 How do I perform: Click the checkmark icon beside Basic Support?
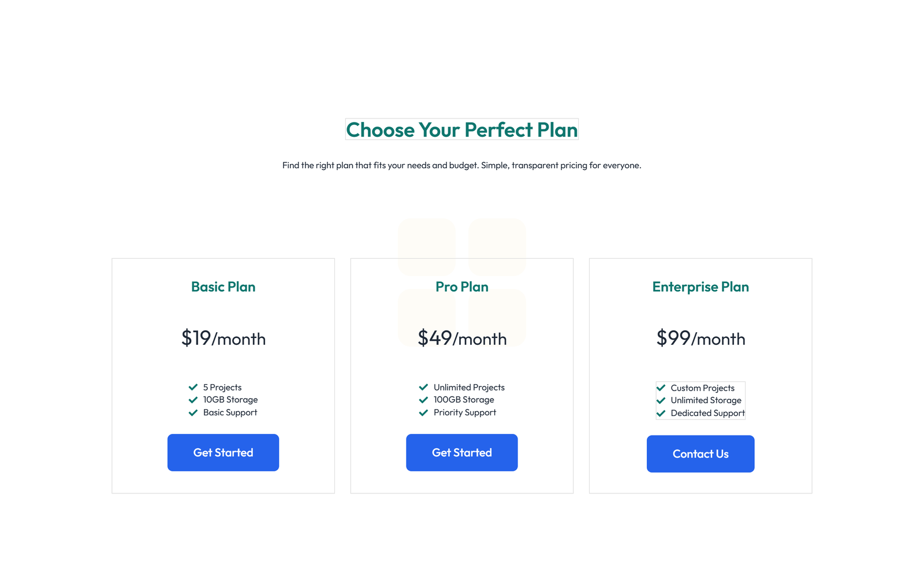pyautogui.click(x=193, y=412)
